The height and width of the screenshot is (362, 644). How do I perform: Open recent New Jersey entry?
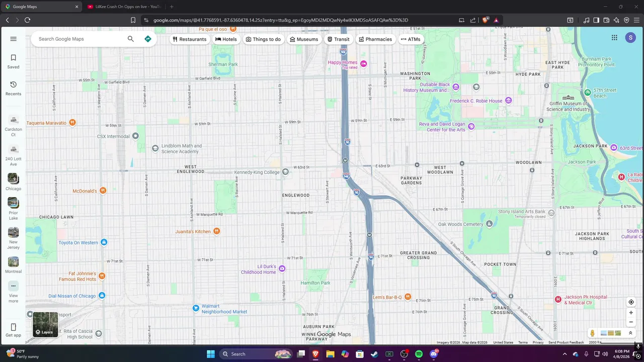point(14,238)
